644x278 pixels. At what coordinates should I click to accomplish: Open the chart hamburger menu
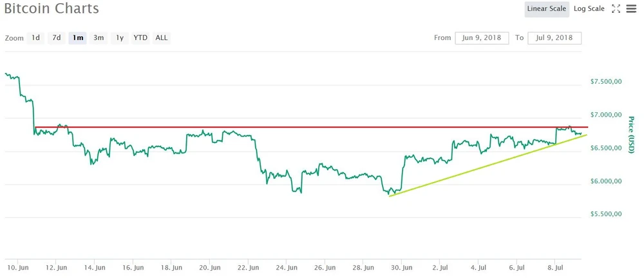click(630, 9)
